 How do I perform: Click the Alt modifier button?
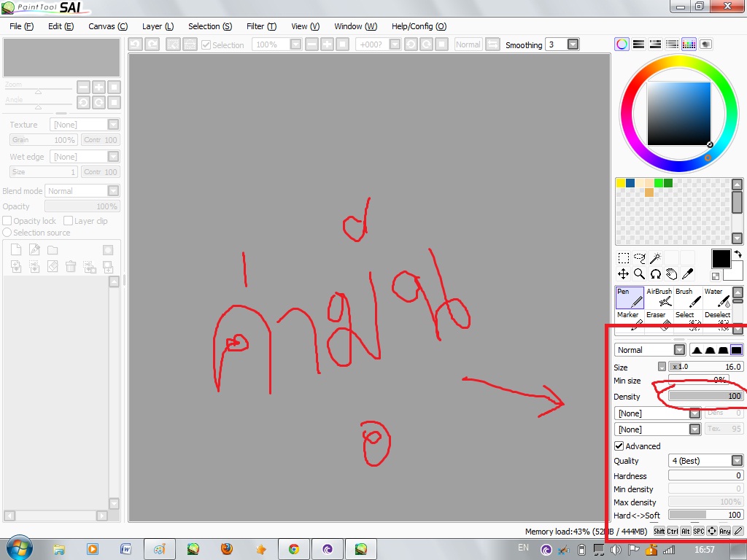[686, 531]
